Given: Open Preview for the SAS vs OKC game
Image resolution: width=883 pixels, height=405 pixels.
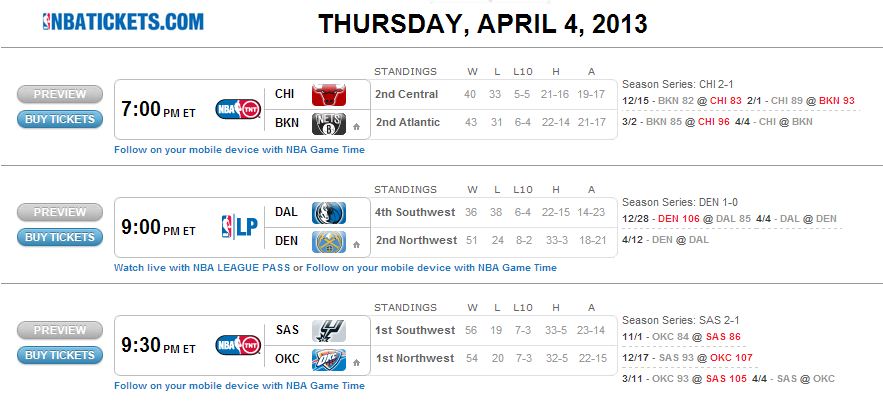Looking at the screenshot, I should tap(60, 331).
